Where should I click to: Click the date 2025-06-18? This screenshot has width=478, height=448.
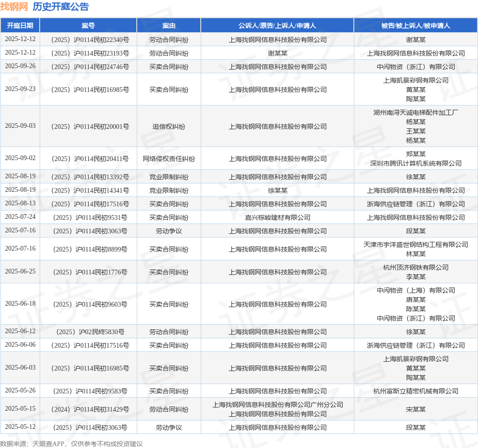coord(20,304)
